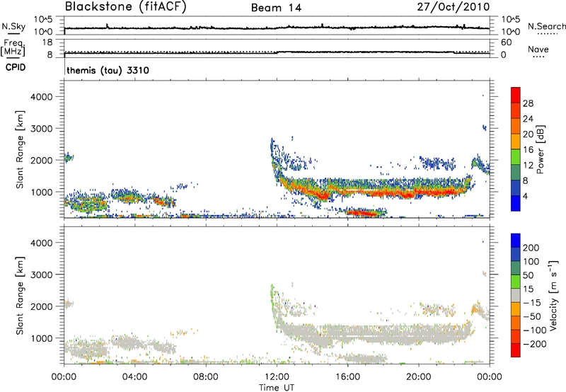Click the 'N.Search' legend label

[x=547, y=26]
